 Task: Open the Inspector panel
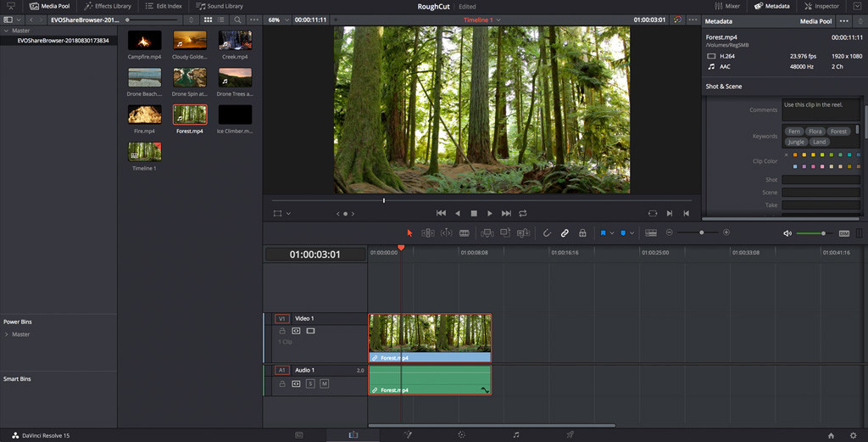pos(821,6)
